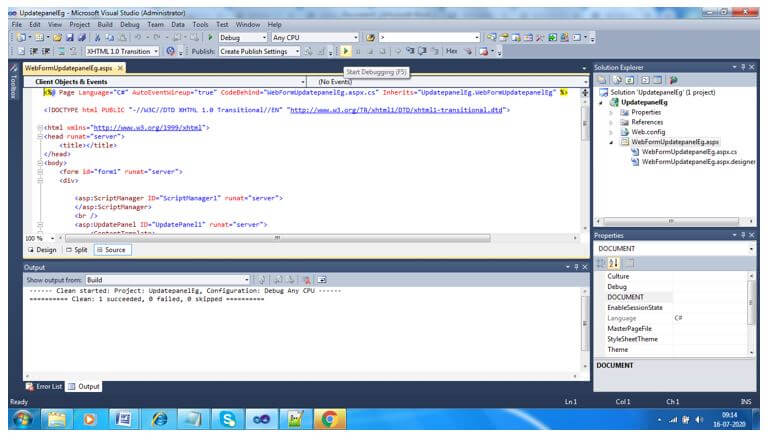The height and width of the screenshot is (440, 771).
Task: Click the Save All icon
Action: 82,37
